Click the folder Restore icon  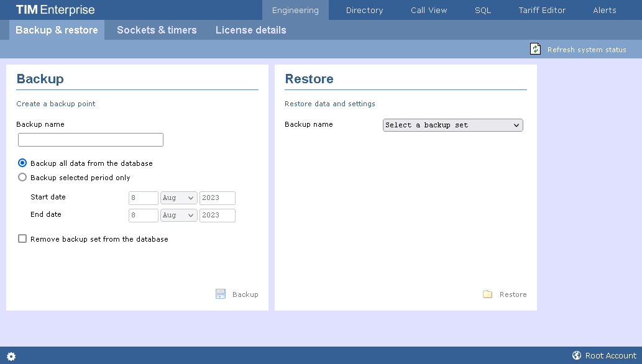[x=488, y=294]
